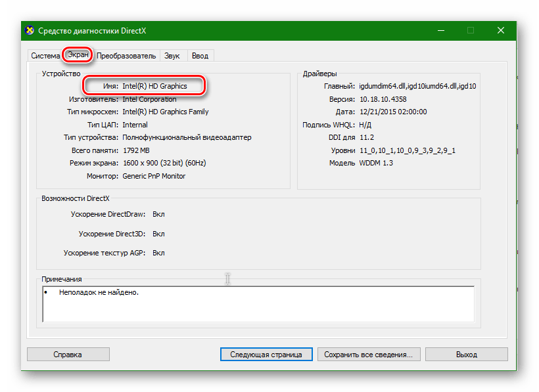539x392 pixels.
Task: Switch to the Система tab
Action: point(45,56)
